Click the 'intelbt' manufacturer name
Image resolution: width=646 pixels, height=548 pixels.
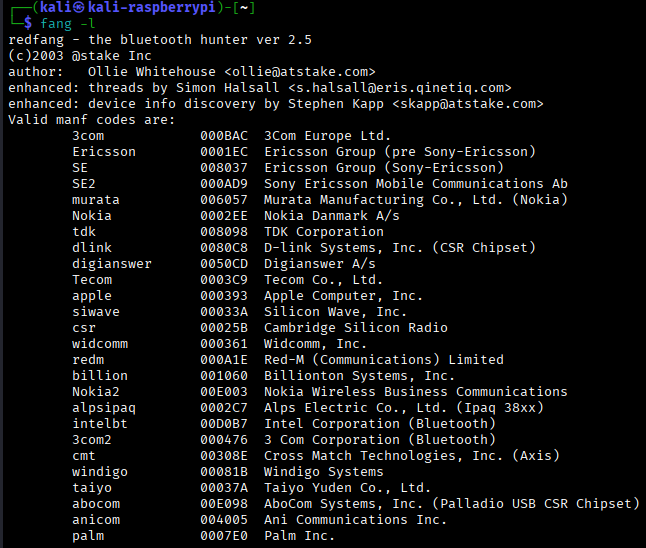(x=100, y=424)
